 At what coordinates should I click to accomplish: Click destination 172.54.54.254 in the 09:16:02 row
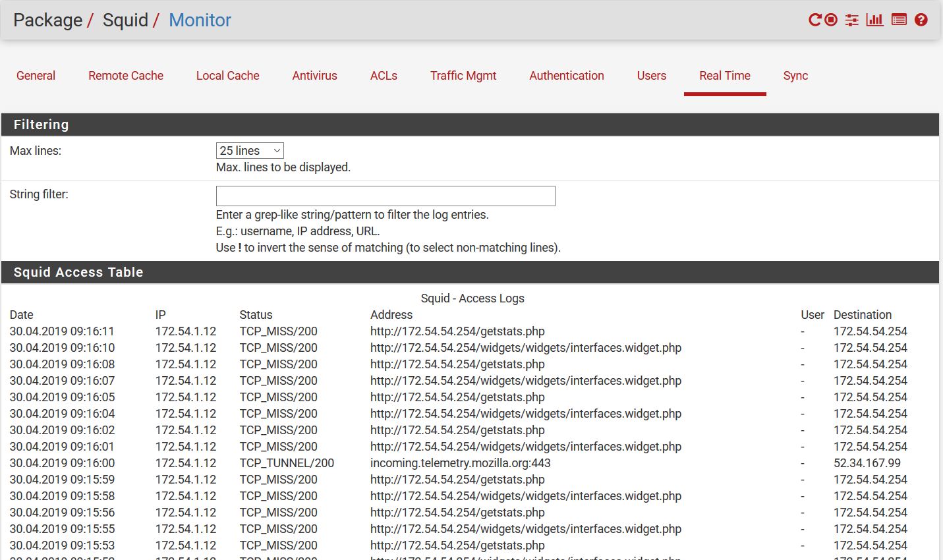871,430
